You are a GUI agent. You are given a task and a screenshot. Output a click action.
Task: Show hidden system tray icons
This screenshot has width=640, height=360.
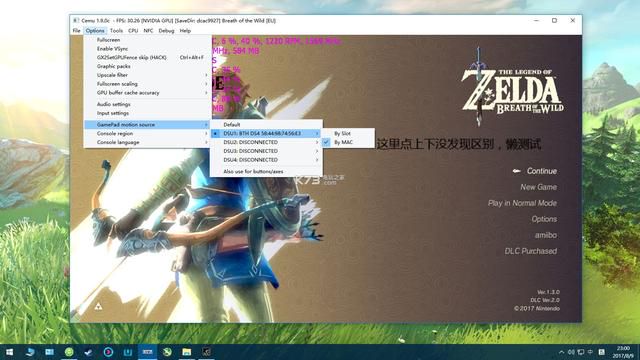(x=561, y=352)
